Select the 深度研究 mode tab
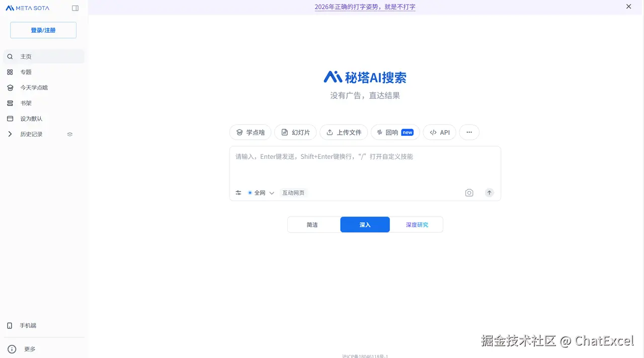This screenshot has width=644, height=358. coord(417,225)
